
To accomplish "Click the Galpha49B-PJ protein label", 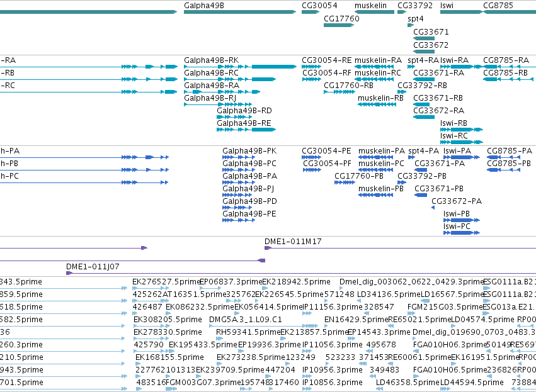I will click(249, 189).
